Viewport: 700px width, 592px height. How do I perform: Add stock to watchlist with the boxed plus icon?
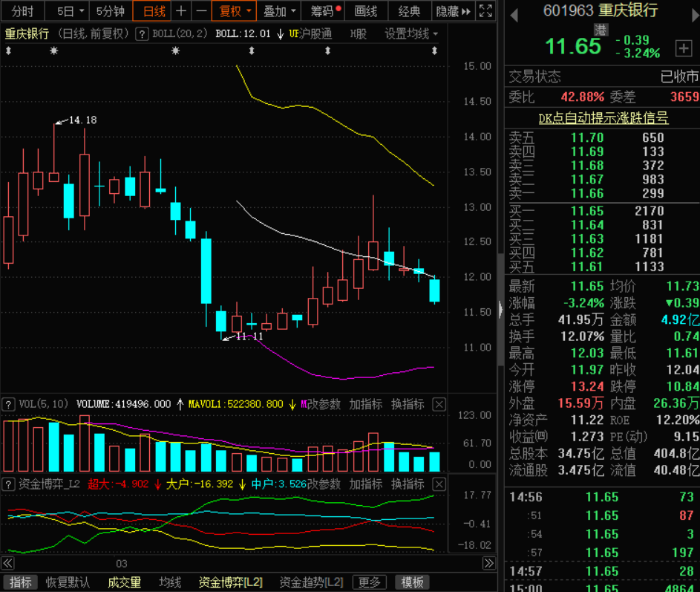click(x=683, y=48)
